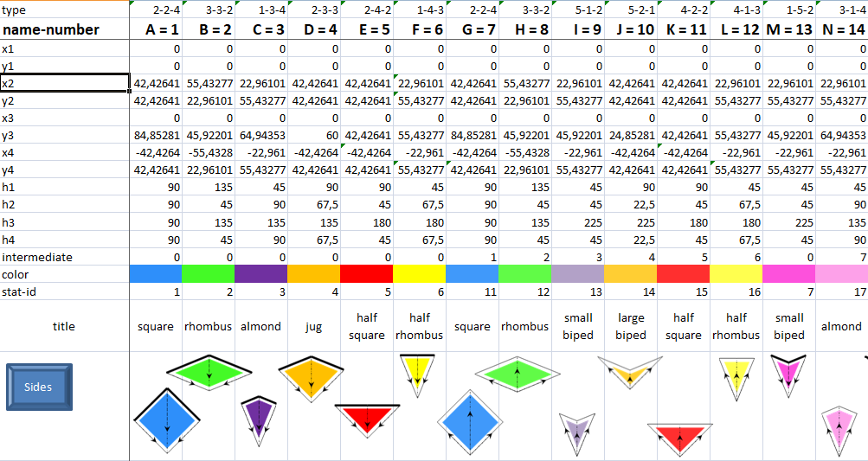Select the red color cell in column E
This screenshot has height=461, width=868.
pyautogui.click(x=367, y=274)
